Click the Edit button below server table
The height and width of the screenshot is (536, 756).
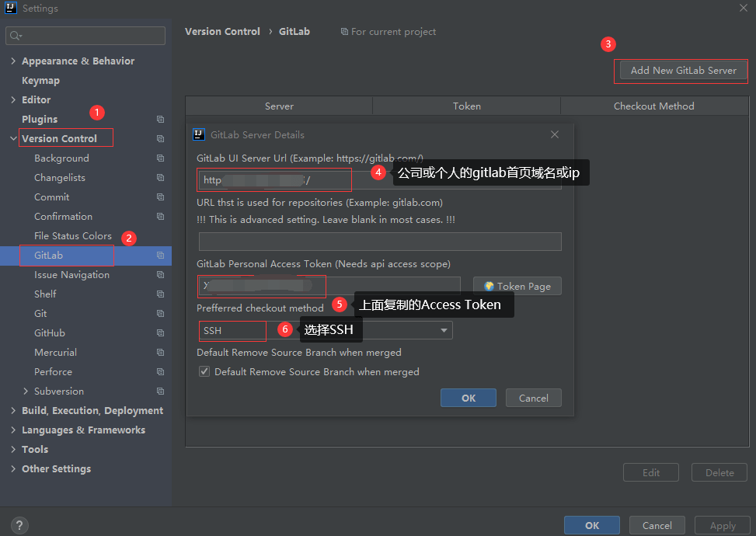point(651,472)
